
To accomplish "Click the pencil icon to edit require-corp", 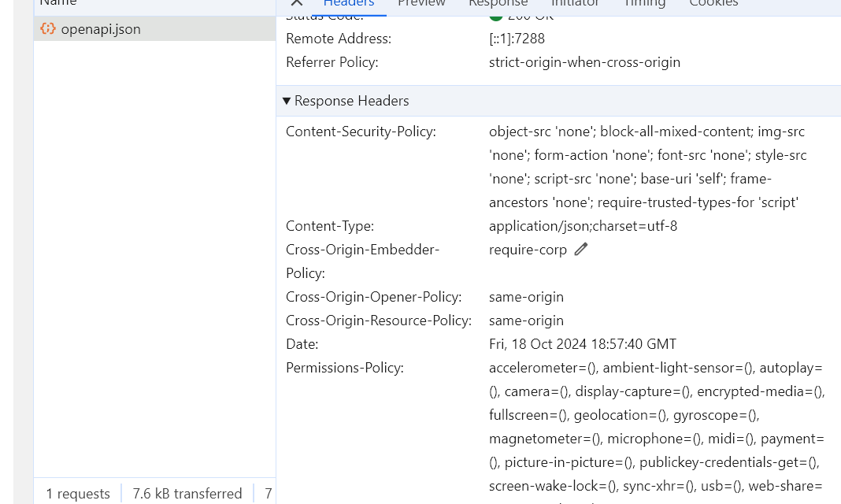I will [581, 250].
